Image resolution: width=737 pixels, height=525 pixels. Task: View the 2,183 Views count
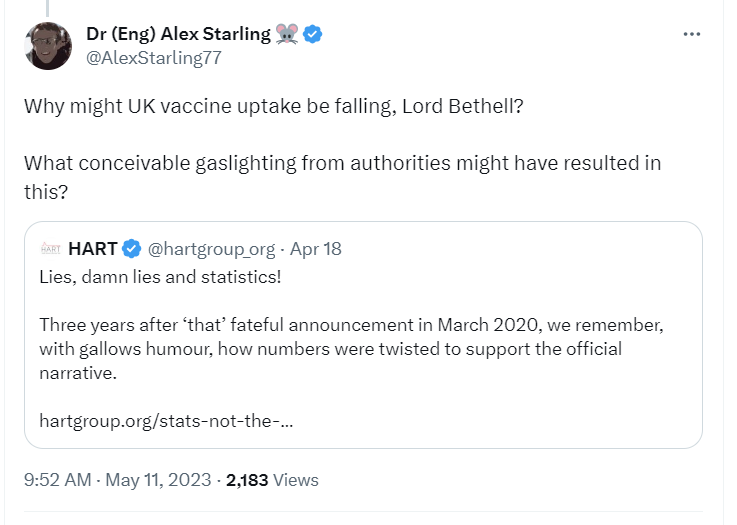pyautogui.click(x=272, y=480)
